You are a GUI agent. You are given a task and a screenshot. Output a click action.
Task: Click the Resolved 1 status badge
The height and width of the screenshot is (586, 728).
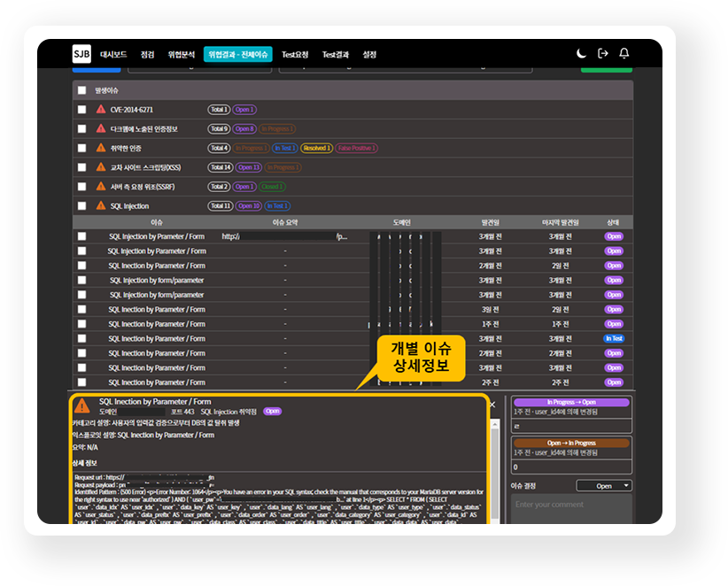(x=316, y=148)
